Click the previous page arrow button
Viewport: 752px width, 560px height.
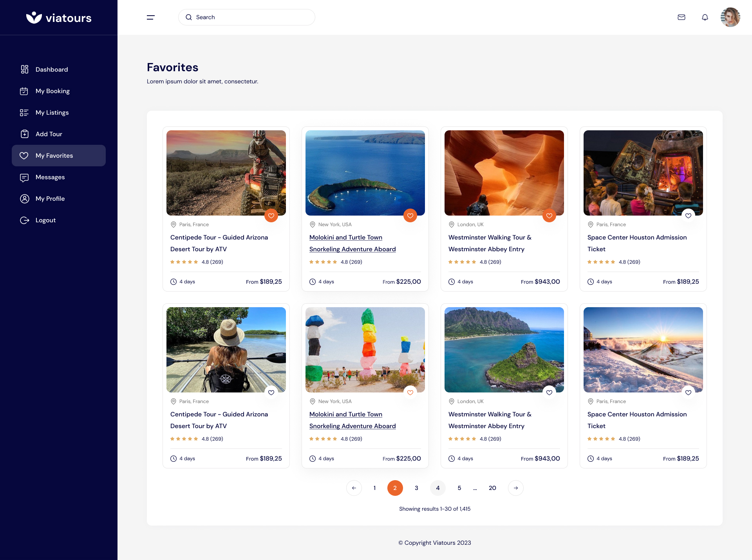[x=354, y=488]
